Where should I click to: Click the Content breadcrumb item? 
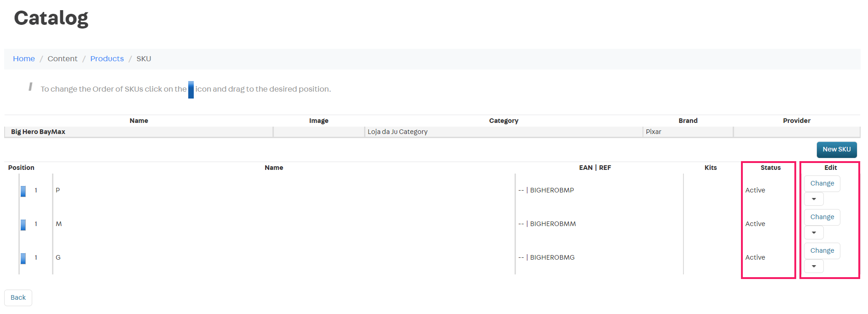click(x=63, y=59)
